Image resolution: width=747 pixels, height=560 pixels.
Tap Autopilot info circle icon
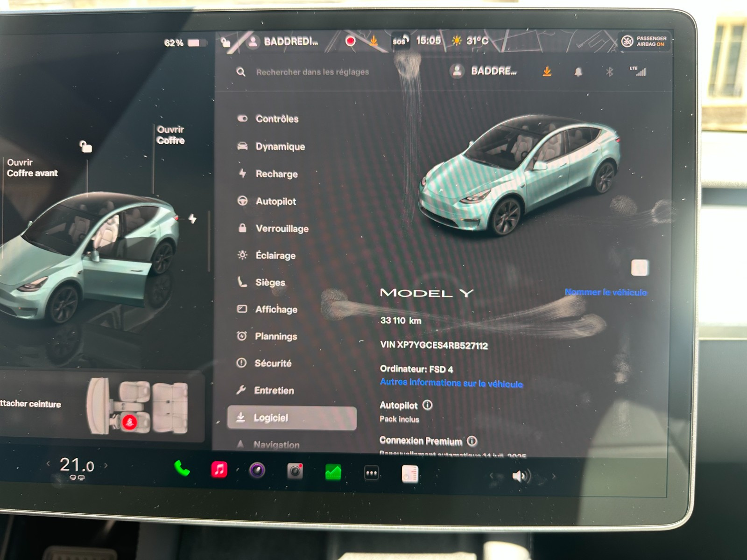(x=427, y=405)
